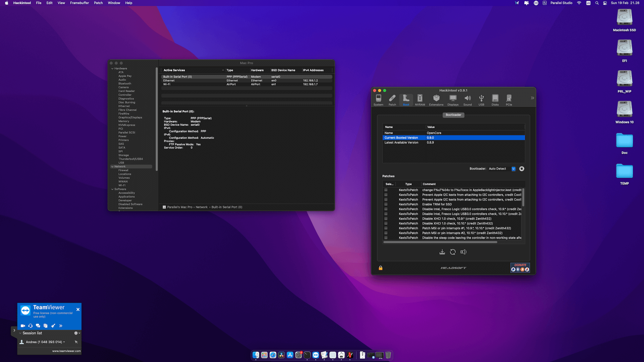Click the refresh icon below Patches list
The image size is (644, 362).
(452, 252)
